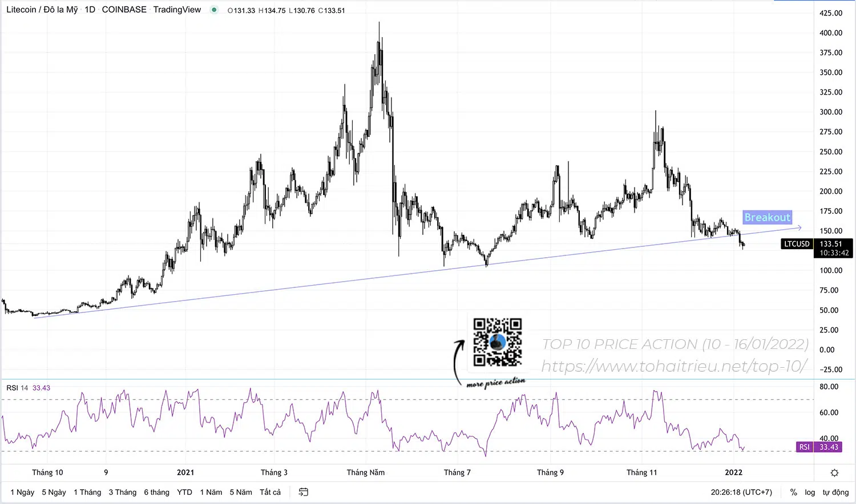Click the green data-status dot in the legend
This screenshot has width=856, height=504.
click(x=213, y=10)
